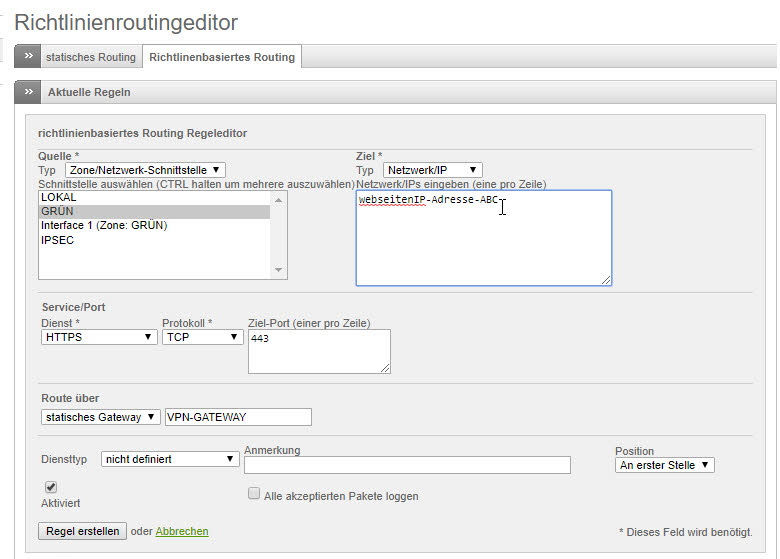Expand the Dienst HTTPS dropdown
This screenshot has width=780, height=559.
(x=99, y=338)
